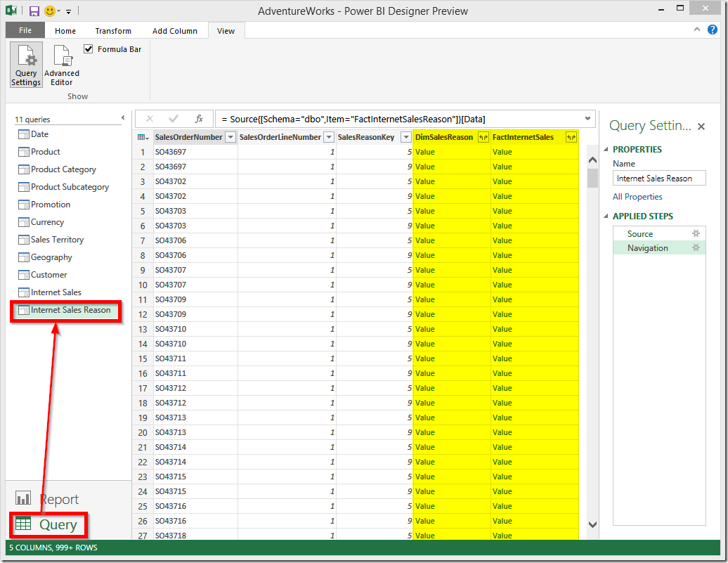Click the smiley feedback icon
Screen dimensions: 728x563
pyautogui.click(x=50, y=11)
